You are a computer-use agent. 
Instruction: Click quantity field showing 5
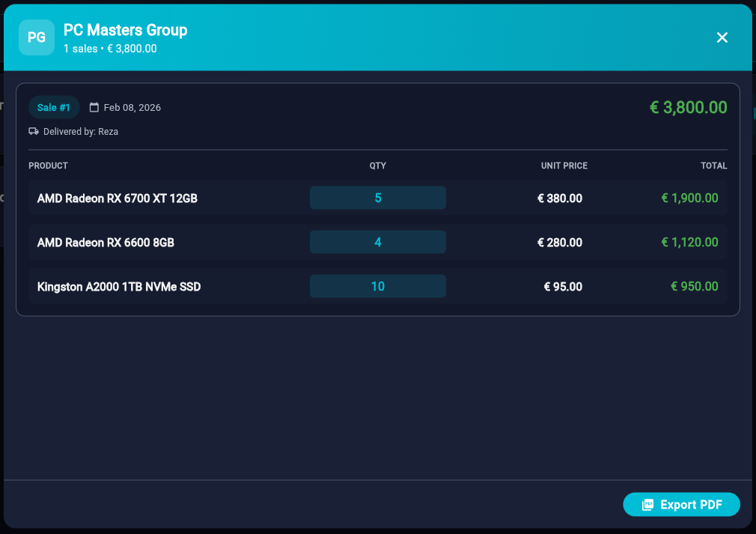pos(378,198)
